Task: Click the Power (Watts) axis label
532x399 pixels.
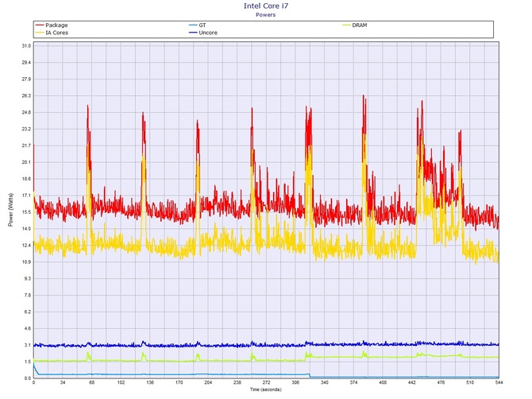Action: 10,210
